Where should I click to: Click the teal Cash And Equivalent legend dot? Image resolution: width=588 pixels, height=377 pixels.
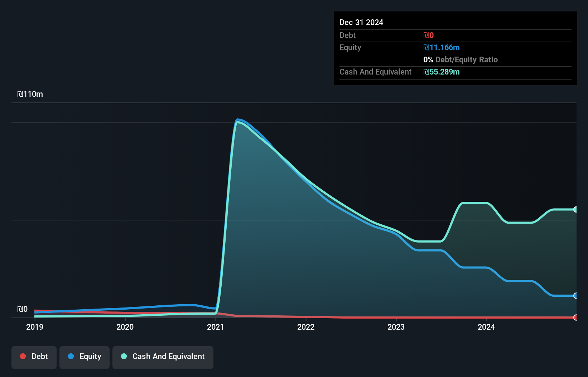124,356
